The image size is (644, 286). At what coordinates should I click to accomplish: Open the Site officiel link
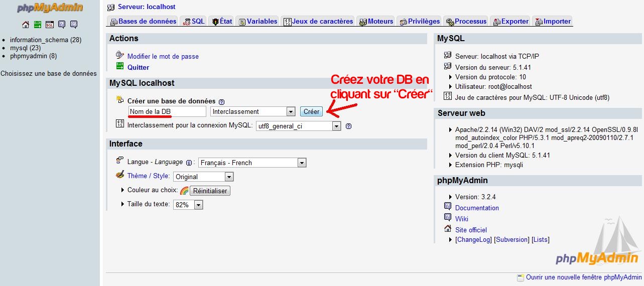471,230
